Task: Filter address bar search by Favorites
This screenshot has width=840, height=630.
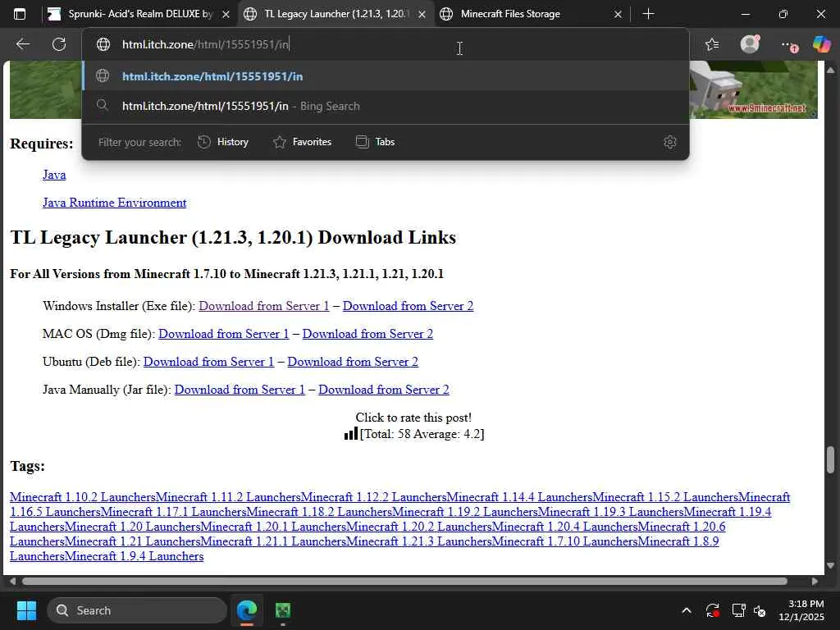Action: click(x=302, y=142)
